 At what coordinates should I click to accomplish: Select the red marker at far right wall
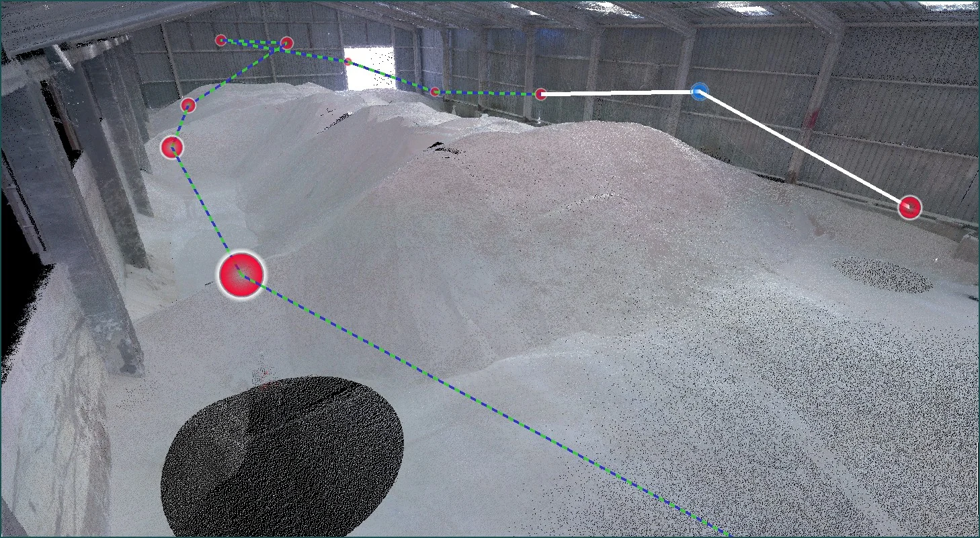point(909,208)
